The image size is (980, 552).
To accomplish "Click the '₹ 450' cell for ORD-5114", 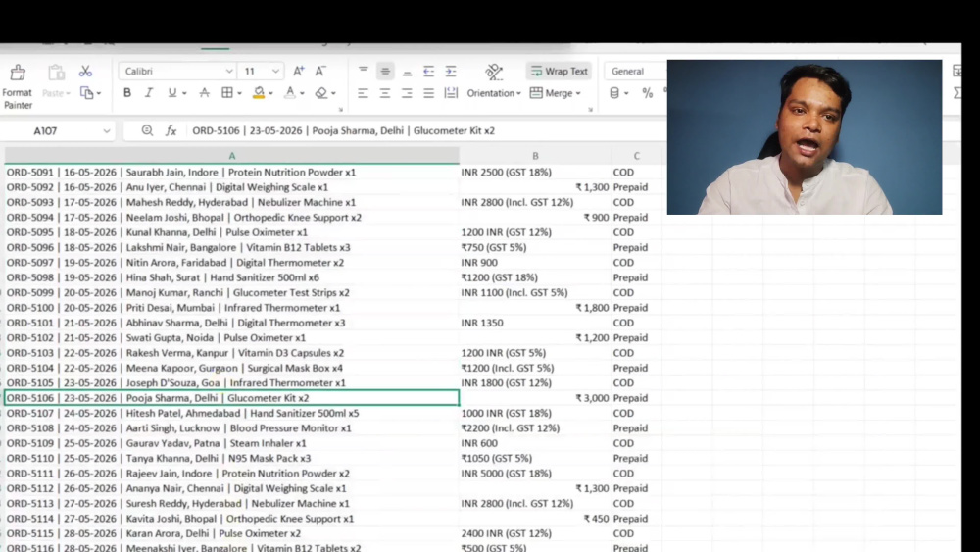I will (x=535, y=519).
